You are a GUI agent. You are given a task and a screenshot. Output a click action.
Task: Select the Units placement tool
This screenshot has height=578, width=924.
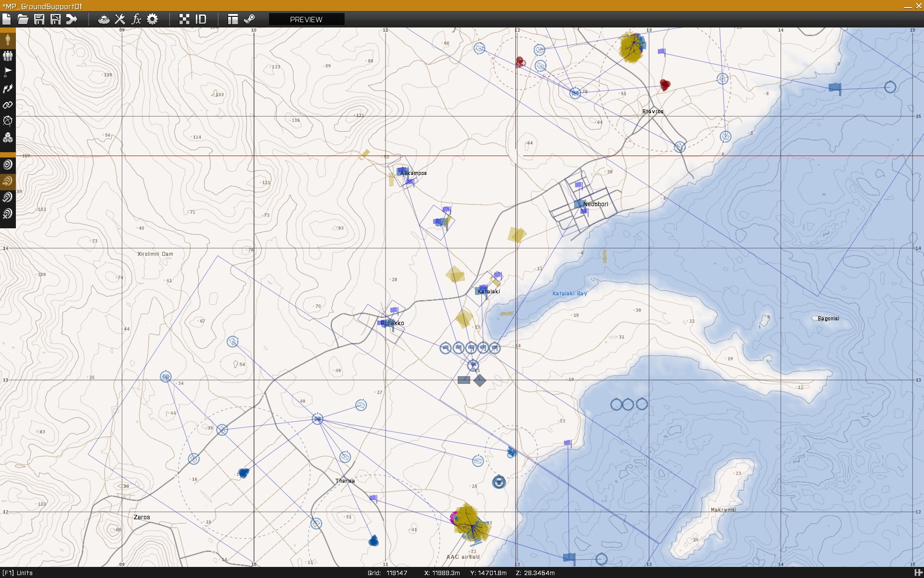click(8, 40)
